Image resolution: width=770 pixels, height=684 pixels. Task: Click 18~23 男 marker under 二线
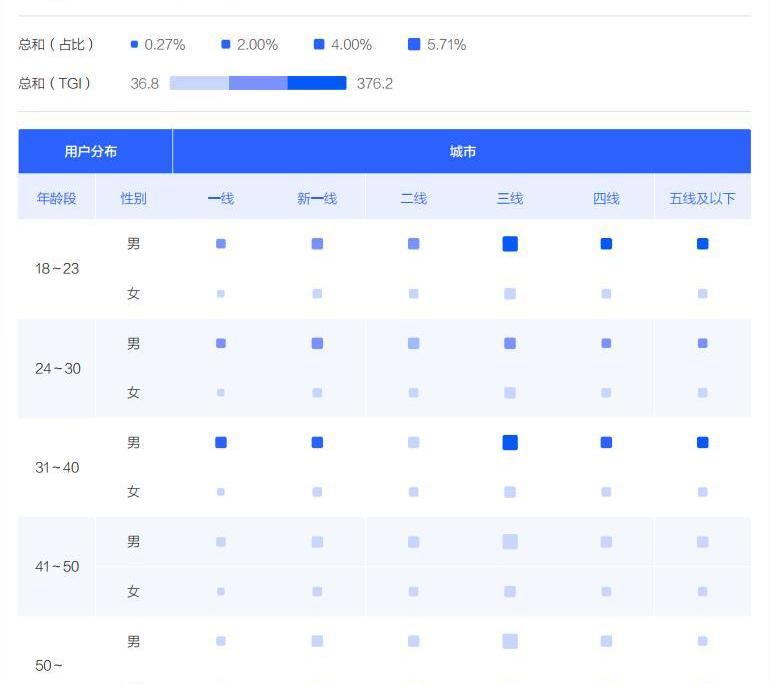[413, 244]
